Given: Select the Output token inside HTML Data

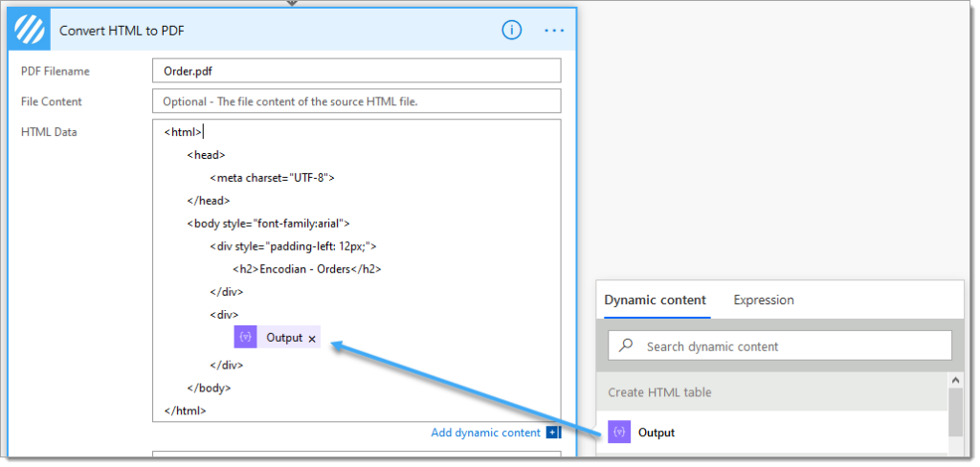Looking at the screenshot, I should click(x=283, y=338).
